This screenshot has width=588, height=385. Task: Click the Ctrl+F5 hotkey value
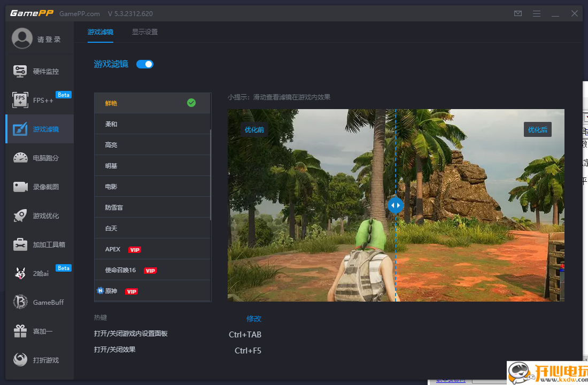point(248,350)
